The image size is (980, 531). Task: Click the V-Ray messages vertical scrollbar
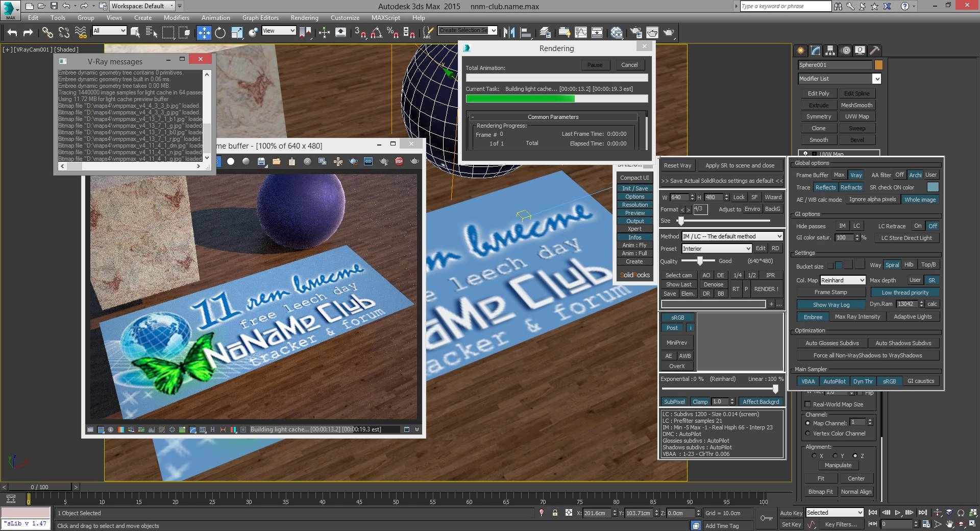207,116
